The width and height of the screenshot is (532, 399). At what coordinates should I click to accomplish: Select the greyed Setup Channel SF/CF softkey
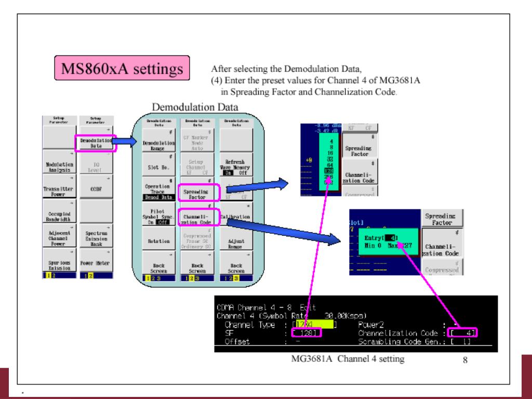197,165
